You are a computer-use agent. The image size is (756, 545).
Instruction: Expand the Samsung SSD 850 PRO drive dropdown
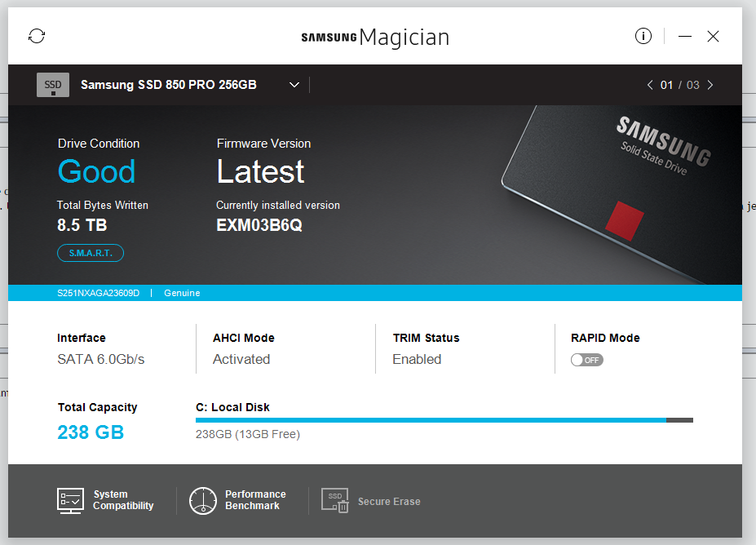click(294, 85)
